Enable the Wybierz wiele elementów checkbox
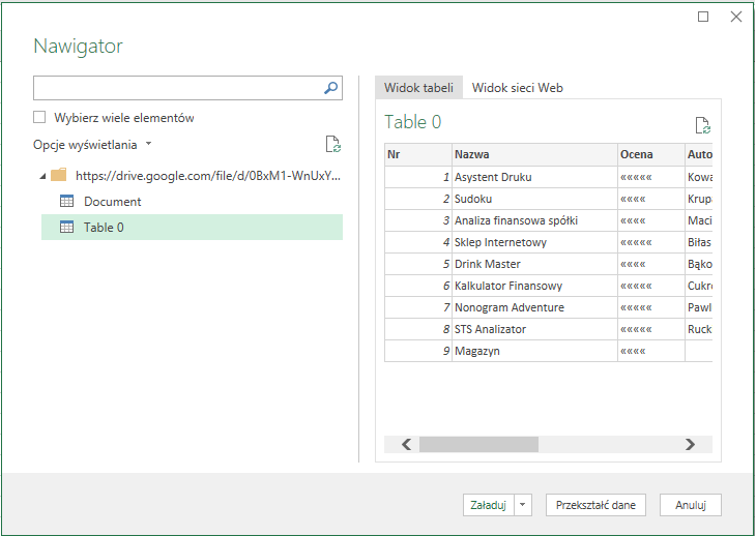 click(x=40, y=118)
